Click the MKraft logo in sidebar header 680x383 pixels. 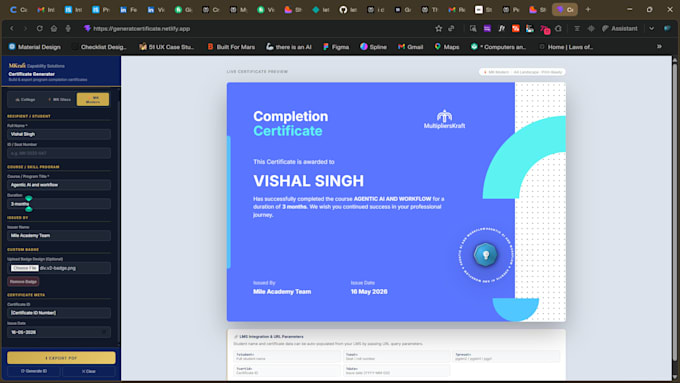(x=17, y=65)
